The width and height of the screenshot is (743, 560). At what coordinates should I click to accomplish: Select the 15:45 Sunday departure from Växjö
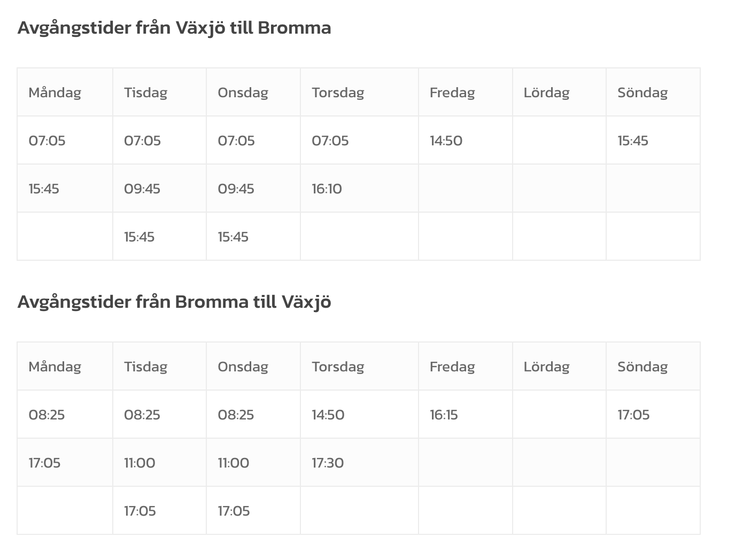click(633, 141)
